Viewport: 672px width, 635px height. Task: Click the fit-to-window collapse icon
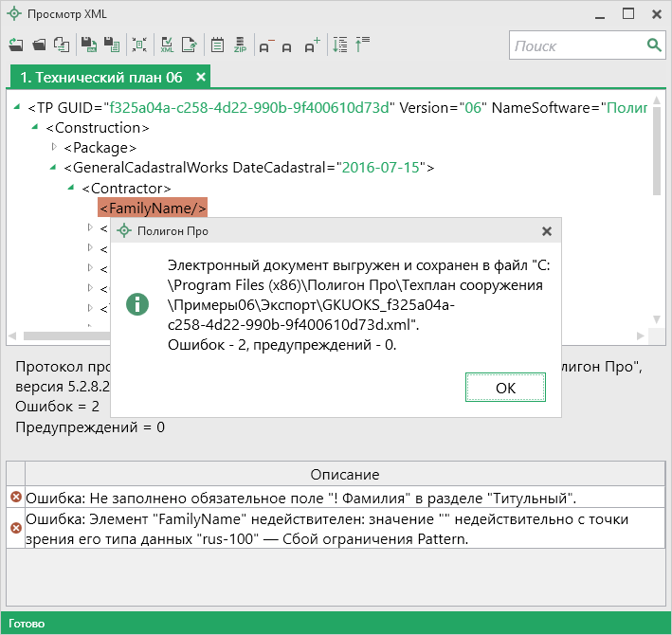coord(139,45)
